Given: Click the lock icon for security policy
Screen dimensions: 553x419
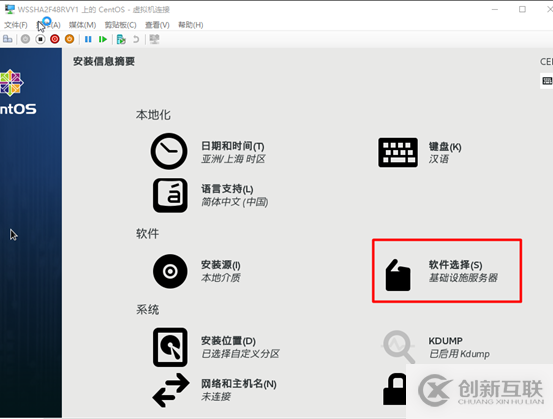Looking at the screenshot, I should click(395, 389).
